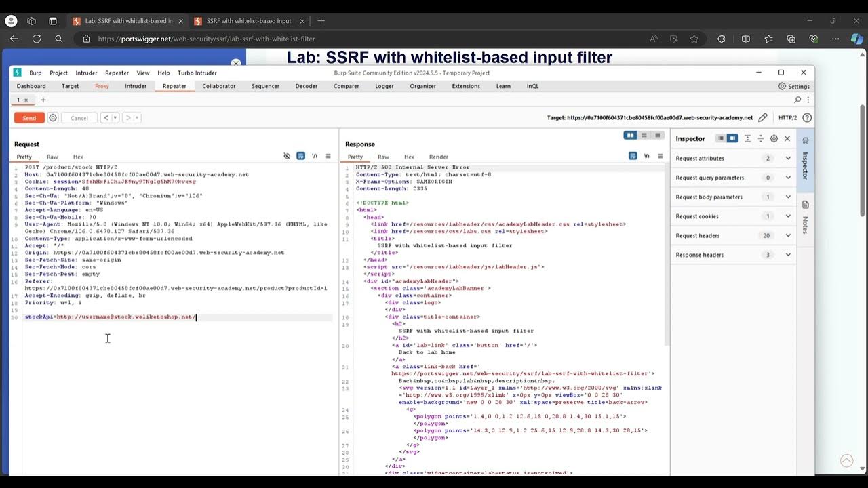Switch to the Proxy tab
The width and height of the screenshot is (868, 488).
pos(102,86)
